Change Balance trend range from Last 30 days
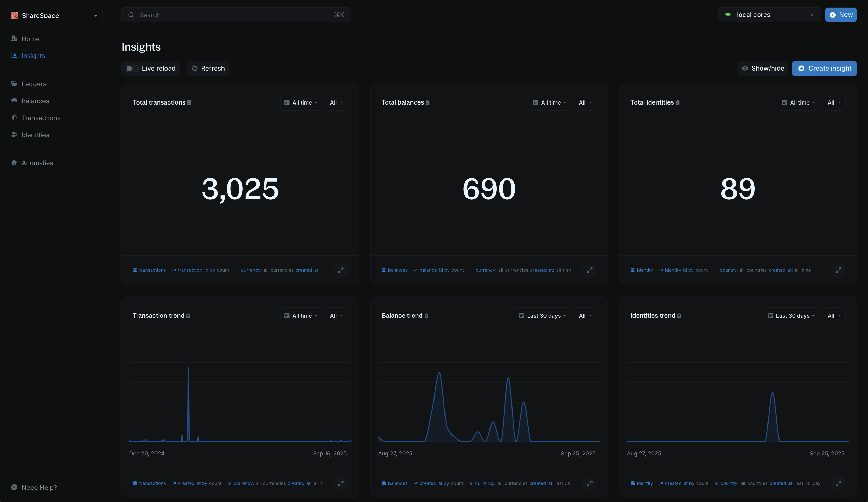Image resolution: width=868 pixels, height=502 pixels. click(542, 315)
